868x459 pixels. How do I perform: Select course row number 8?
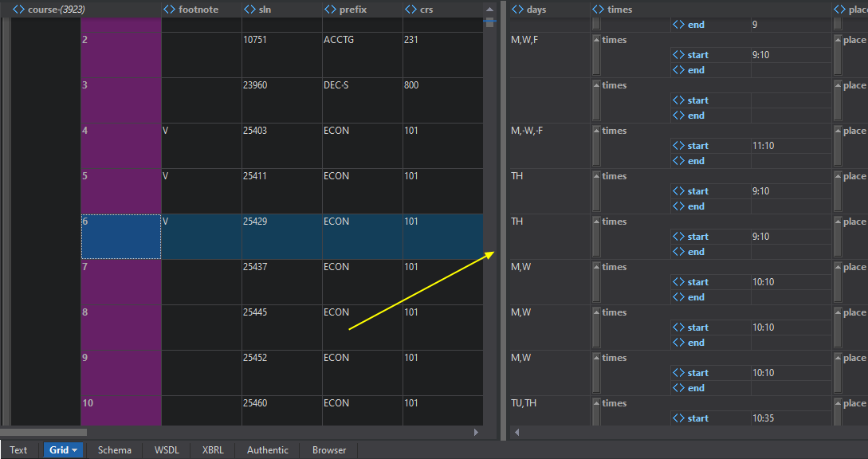(120, 328)
